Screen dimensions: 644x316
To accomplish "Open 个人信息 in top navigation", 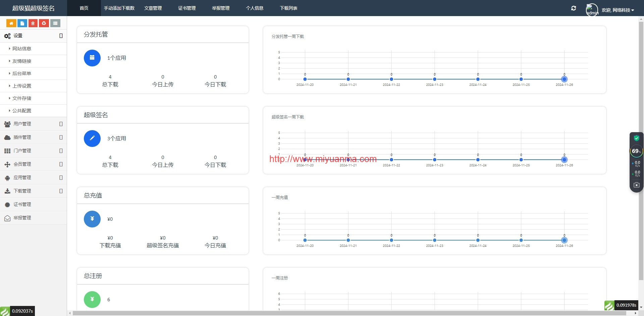I will pyautogui.click(x=255, y=8).
